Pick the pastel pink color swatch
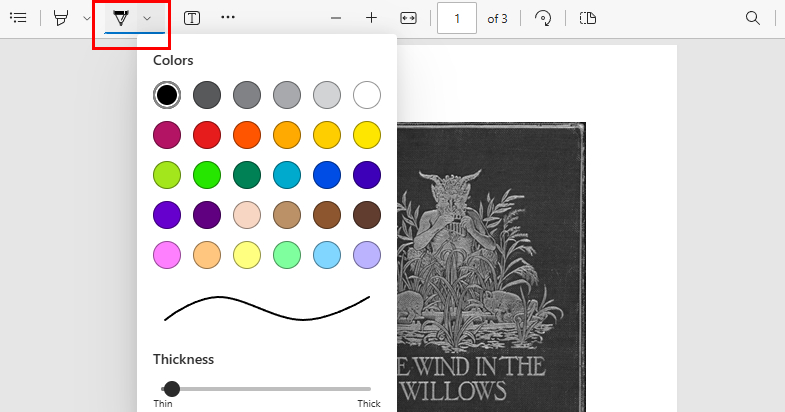 [x=167, y=255]
